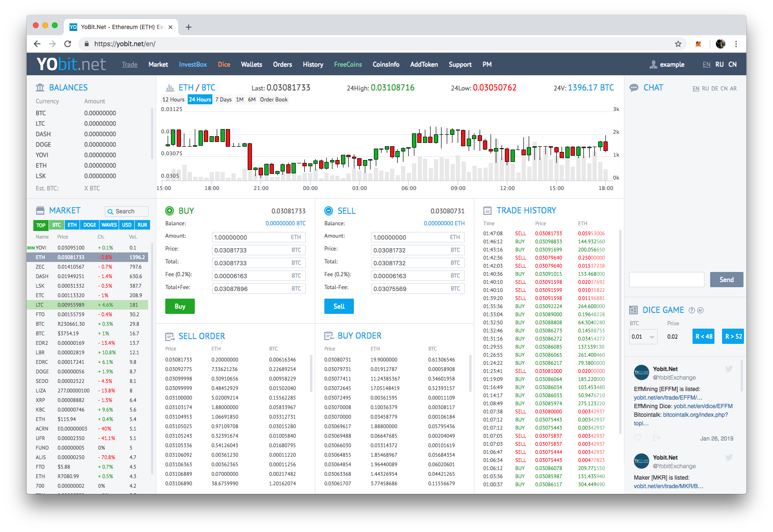Click sell order price 0.03092775
This screenshot has height=532, width=773.
click(x=179, y=369)
